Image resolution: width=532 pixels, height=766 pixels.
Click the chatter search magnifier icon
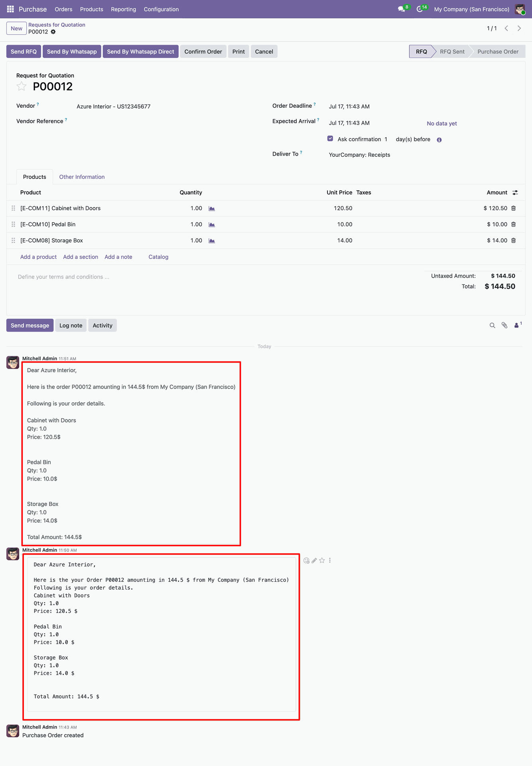(492, 326)
